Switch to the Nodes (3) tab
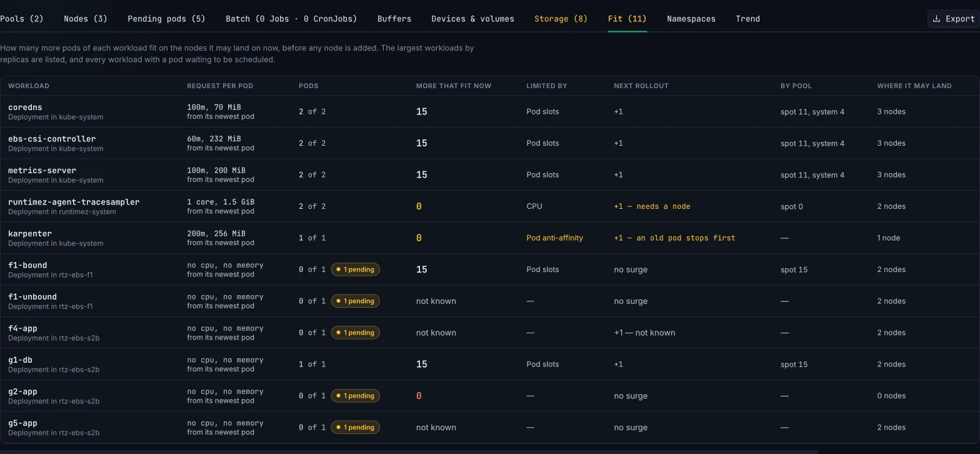The height and width of the screenshot is (454, 980). click(x=86, y=19)
